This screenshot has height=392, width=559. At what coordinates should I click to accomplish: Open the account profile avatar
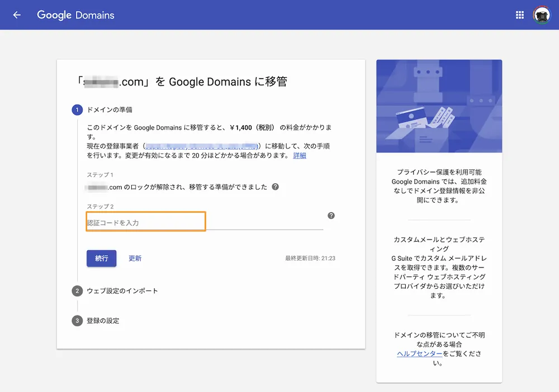(x=541, y=15)
